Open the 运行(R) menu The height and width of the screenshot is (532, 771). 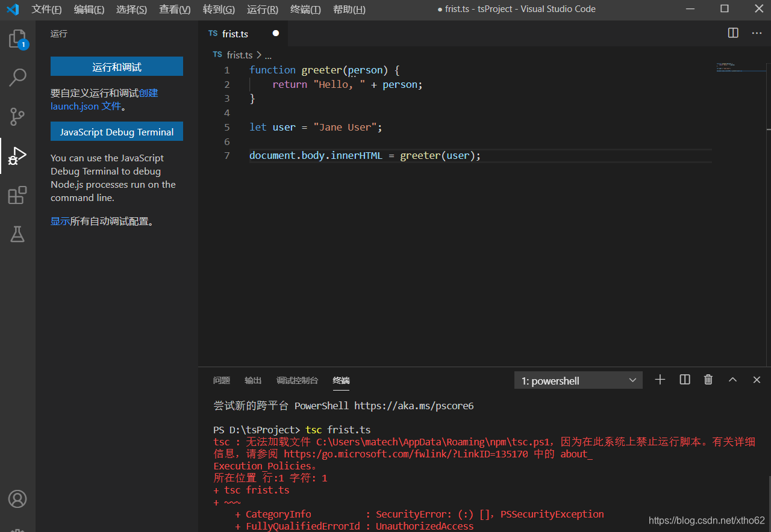click(x=263, y=9)
